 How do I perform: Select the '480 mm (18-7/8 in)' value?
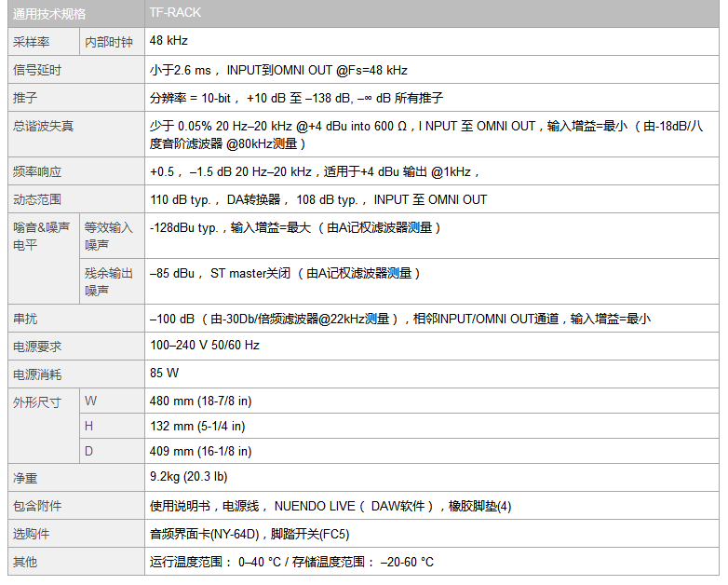click(200, 401)
